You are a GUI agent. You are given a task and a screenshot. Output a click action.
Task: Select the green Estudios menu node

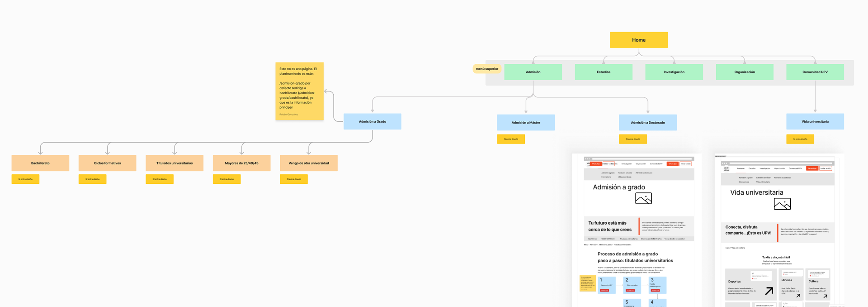click(603, 72)
